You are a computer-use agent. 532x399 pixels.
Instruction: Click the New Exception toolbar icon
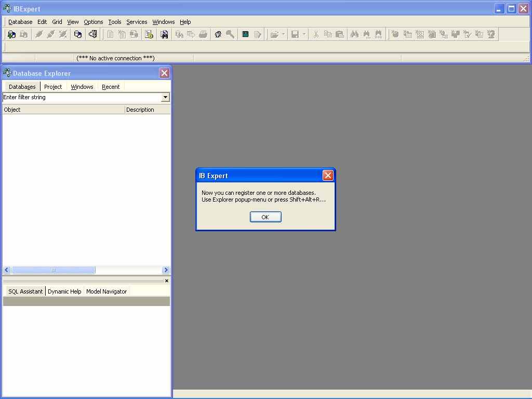[x=467, y=34]
